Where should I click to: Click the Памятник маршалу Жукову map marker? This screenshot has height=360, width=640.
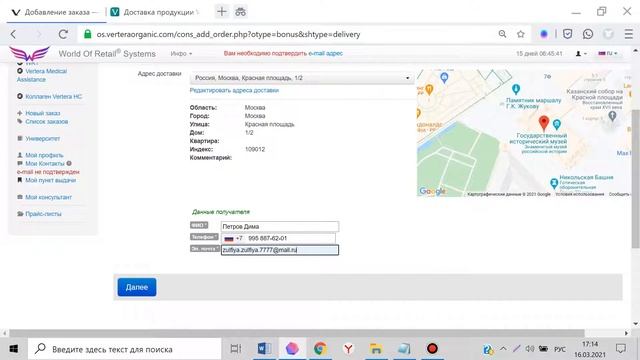tap(516, 89)
